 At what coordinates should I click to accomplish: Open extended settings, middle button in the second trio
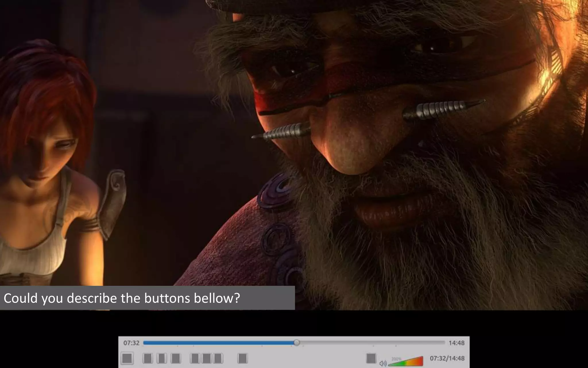(x=206, y=358)
